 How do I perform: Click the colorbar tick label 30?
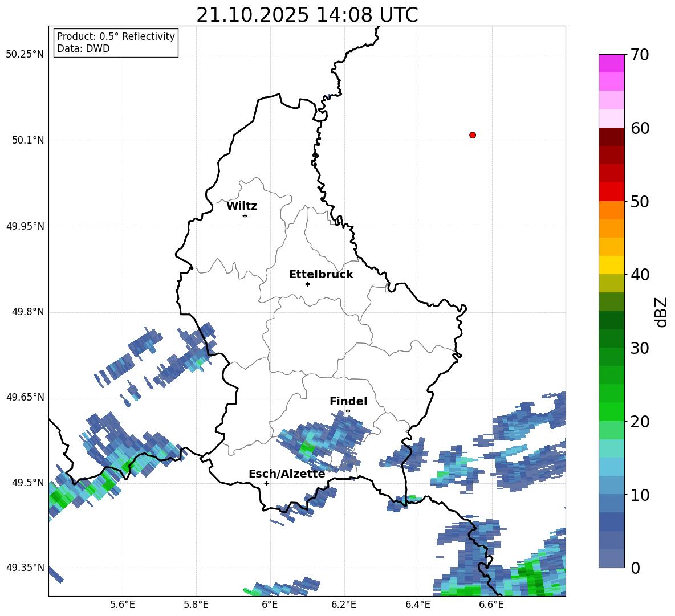[640, 348]
